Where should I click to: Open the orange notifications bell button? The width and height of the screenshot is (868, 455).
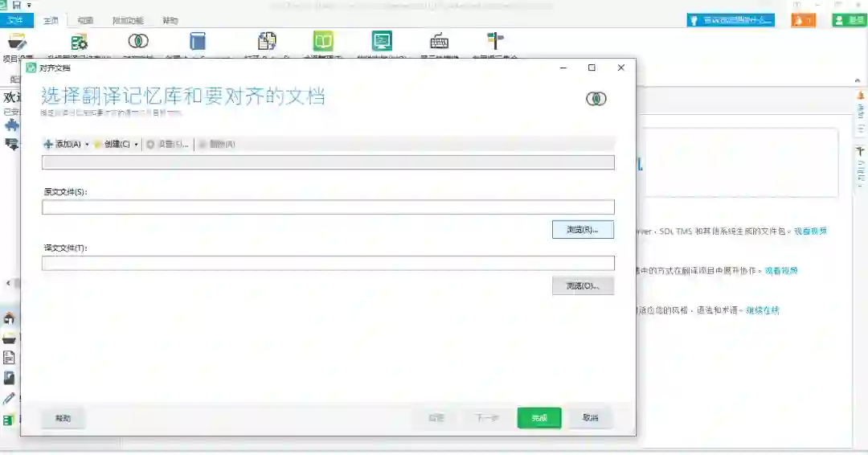[803, 20]
